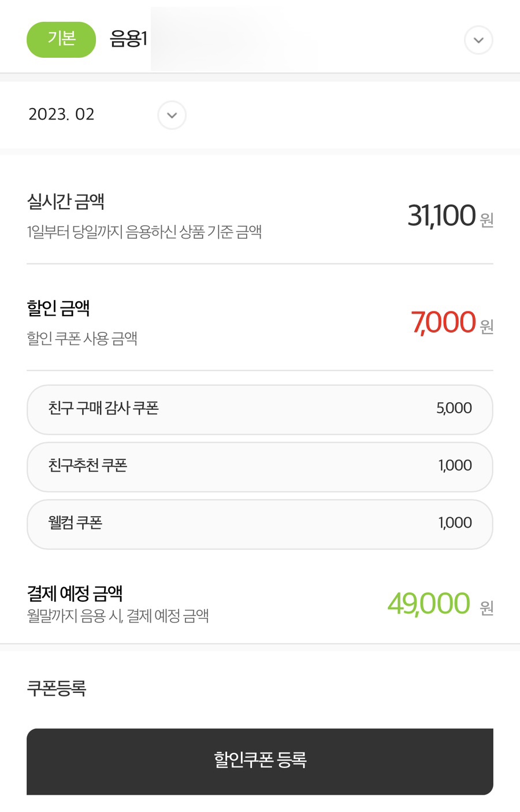The height and width of the screenshot is (812, 520).
Task: Open the 2023. 02 month dropdown arrow
Action: coord(172,115)
